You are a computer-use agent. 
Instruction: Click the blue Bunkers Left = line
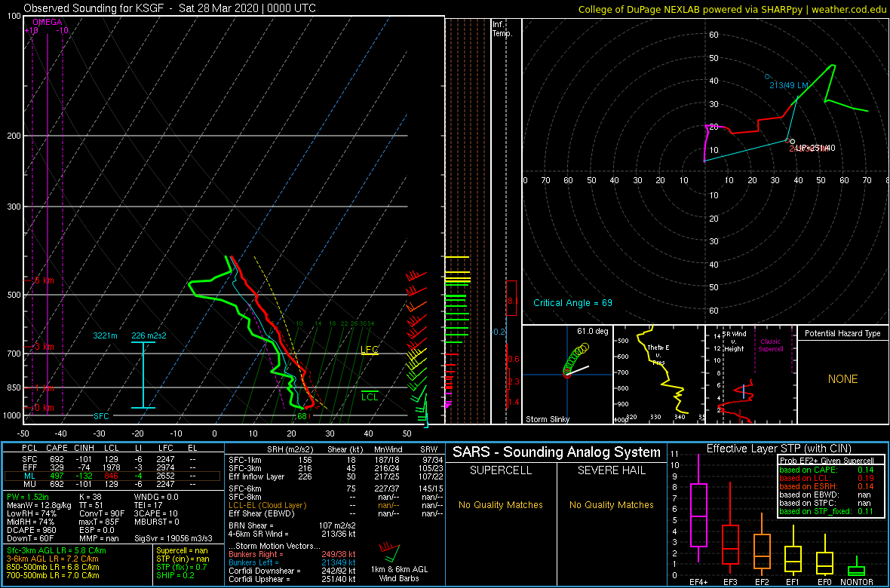coord(292,562)
